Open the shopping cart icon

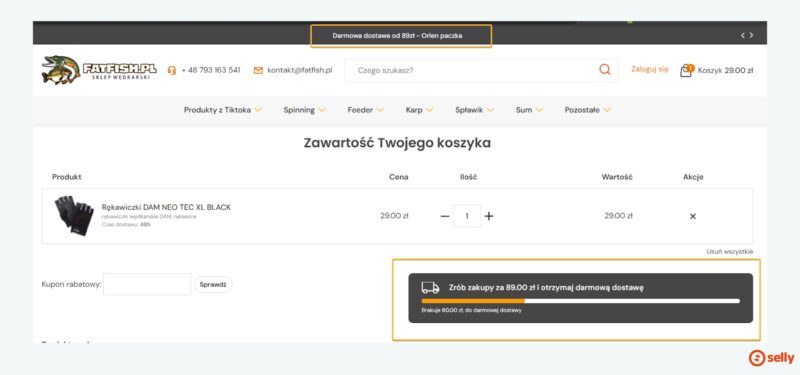click(x=686, y=70)
